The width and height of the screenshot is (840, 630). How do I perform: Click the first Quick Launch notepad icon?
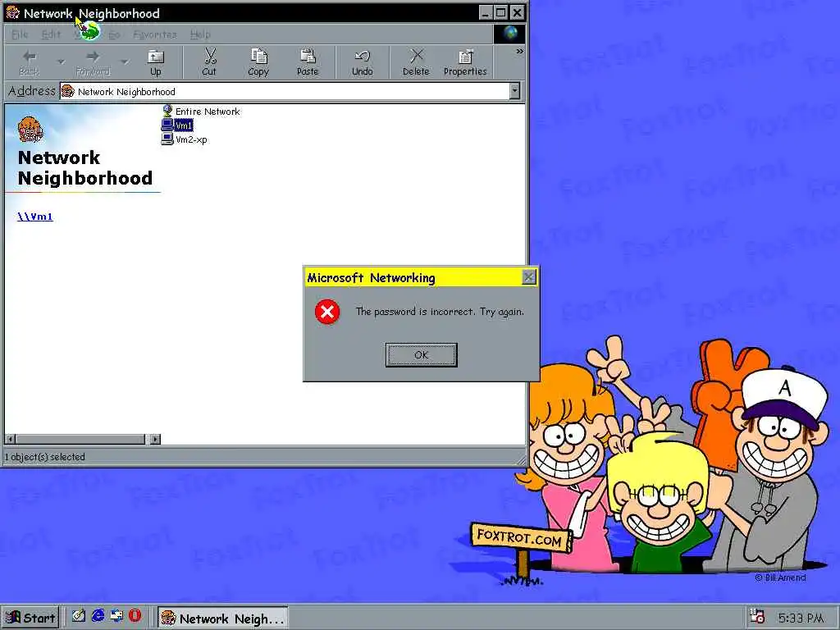pos(79,616)
